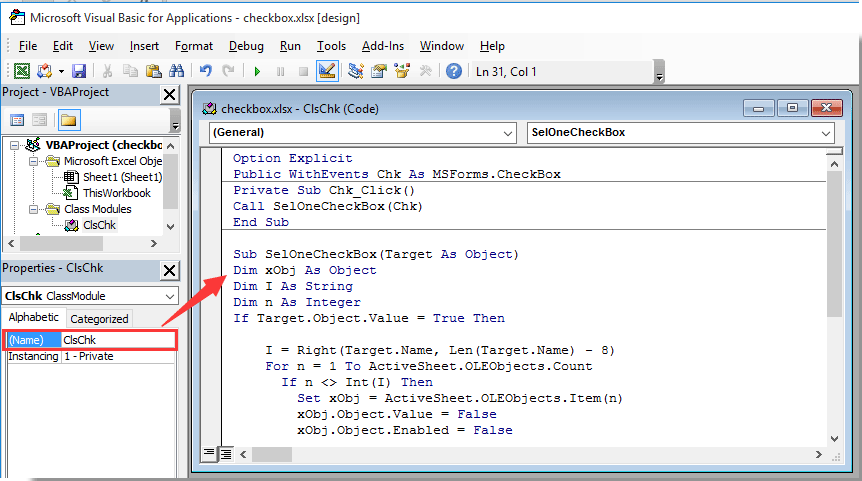This screenshot has height=481, width=862.
Task: Click View Code icon in Project pane
Action: [x=18, y=120]
